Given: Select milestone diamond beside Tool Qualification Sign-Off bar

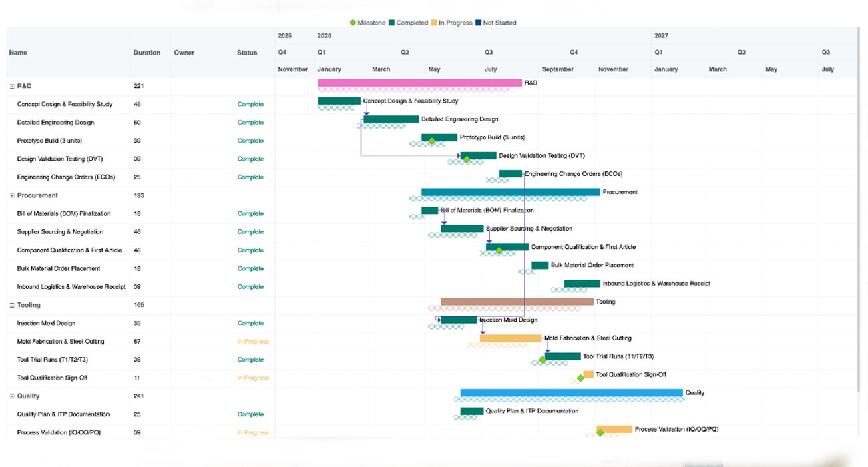Looking at the screenshot, I should [x=580, y=378].
